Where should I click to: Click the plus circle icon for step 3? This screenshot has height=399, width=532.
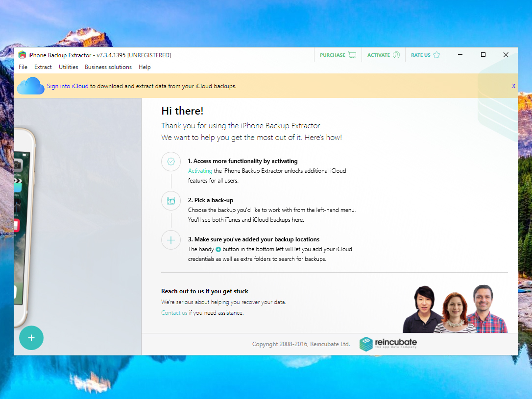tap(171, 240)
